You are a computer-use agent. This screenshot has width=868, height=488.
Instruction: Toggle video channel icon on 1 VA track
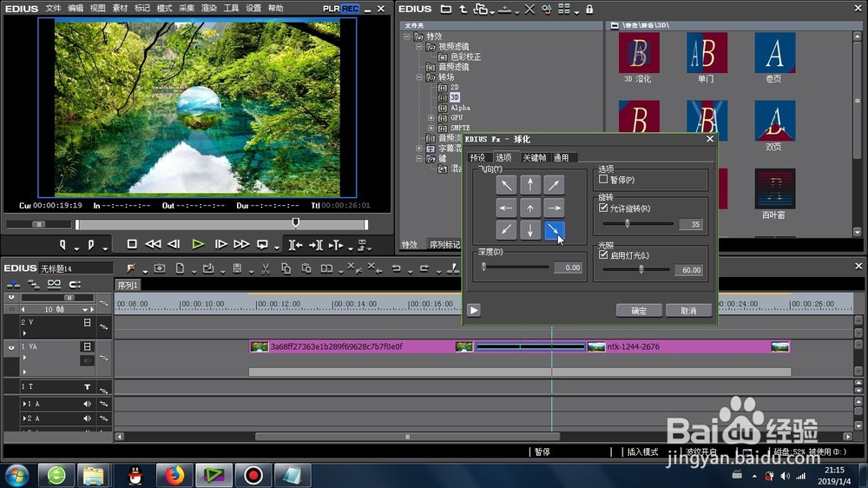coord(87,346)
